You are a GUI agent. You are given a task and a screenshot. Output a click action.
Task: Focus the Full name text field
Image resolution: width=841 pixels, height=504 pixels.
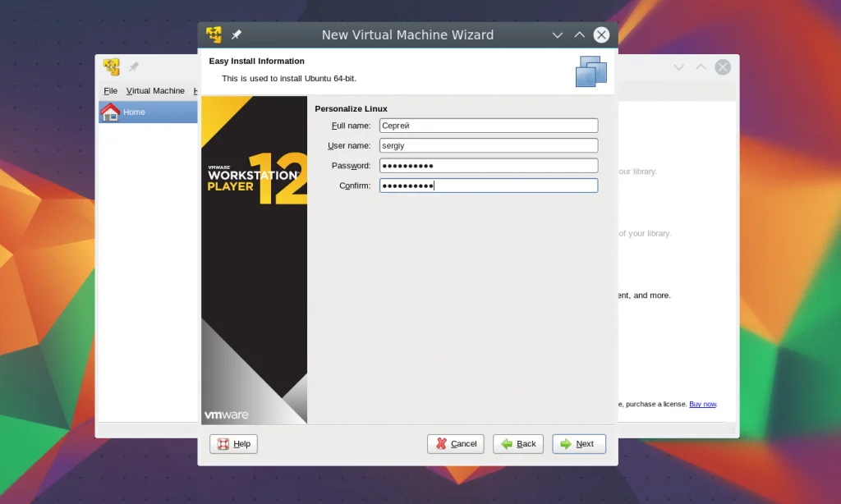point(489,126)
